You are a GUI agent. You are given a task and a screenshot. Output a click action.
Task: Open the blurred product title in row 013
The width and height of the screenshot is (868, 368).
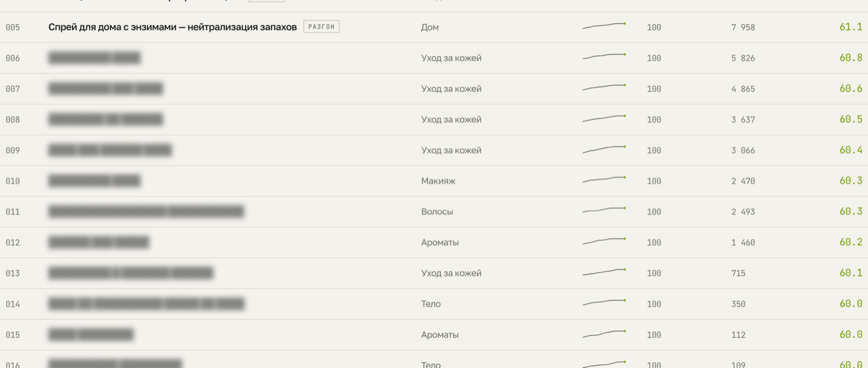pos(131,273)
